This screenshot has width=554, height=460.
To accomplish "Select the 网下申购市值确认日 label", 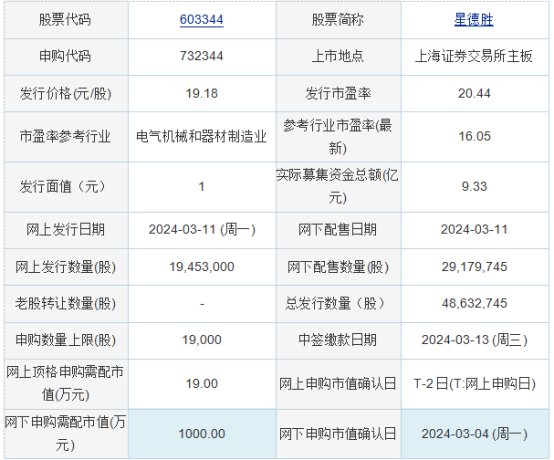I will (337, 434).
